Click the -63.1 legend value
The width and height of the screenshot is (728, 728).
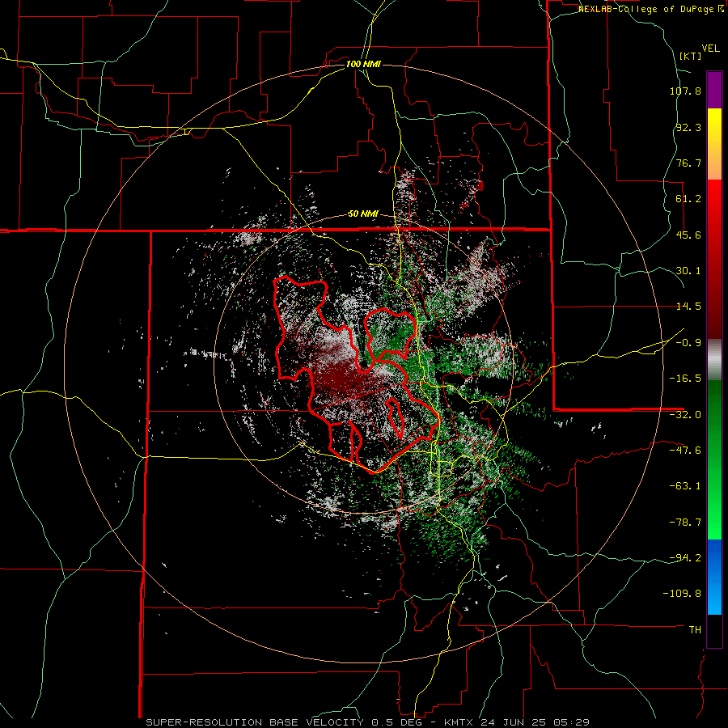[x=685, y=486]
